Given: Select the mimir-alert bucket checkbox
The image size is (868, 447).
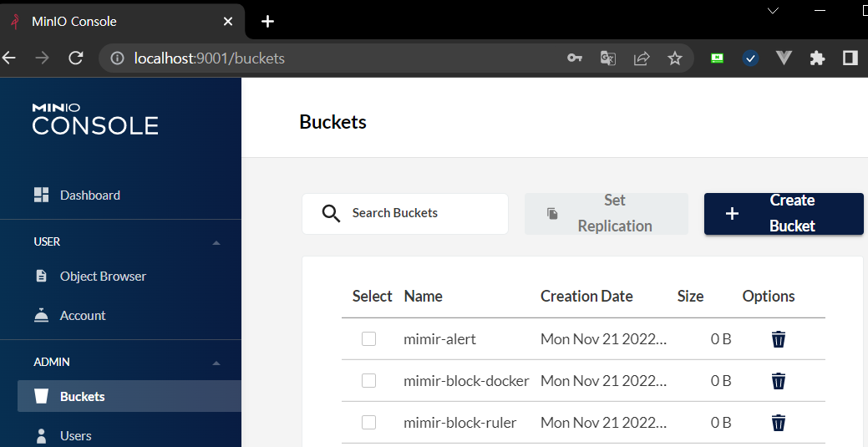Looking at the screenshot, I should tap(368, 338).
